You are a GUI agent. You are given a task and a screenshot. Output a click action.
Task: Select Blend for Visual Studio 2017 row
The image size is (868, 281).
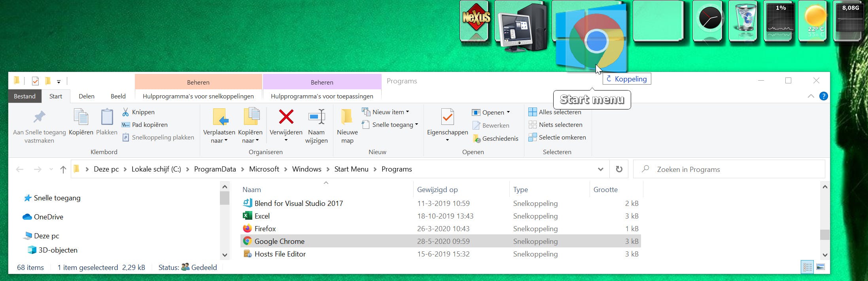(441, 204)
